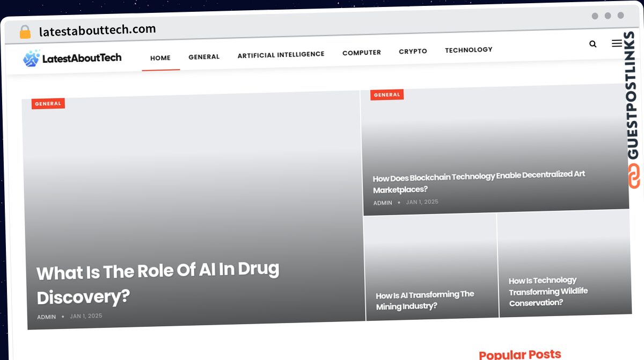
Task: Click the latestabouttech.com address bar
Action: click(97, 31)
